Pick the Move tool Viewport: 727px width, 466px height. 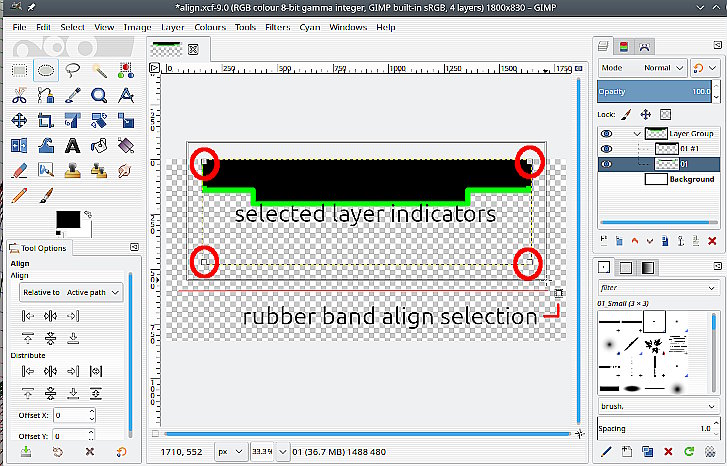tap(19, 121)
